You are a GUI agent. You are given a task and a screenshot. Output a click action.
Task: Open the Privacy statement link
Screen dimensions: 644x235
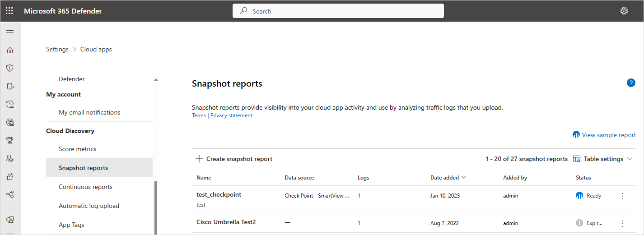(231, 115)
